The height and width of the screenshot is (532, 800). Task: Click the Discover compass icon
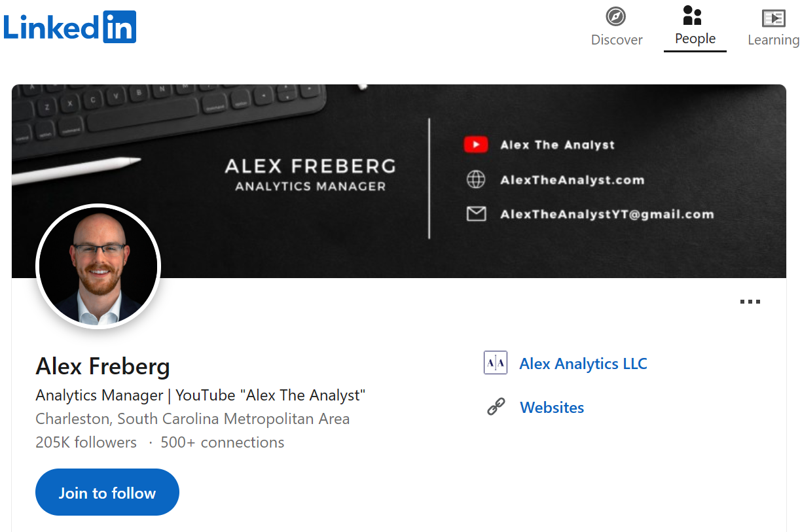tap(616, 16)
